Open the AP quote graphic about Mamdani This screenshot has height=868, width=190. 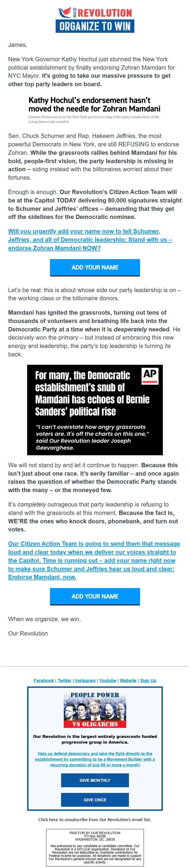95,410
